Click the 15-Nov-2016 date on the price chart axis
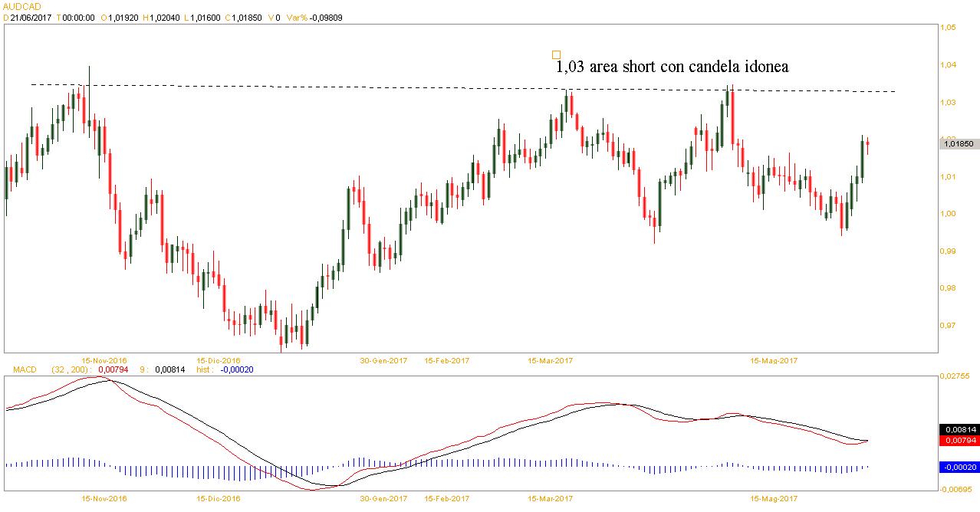 (104, 359)
